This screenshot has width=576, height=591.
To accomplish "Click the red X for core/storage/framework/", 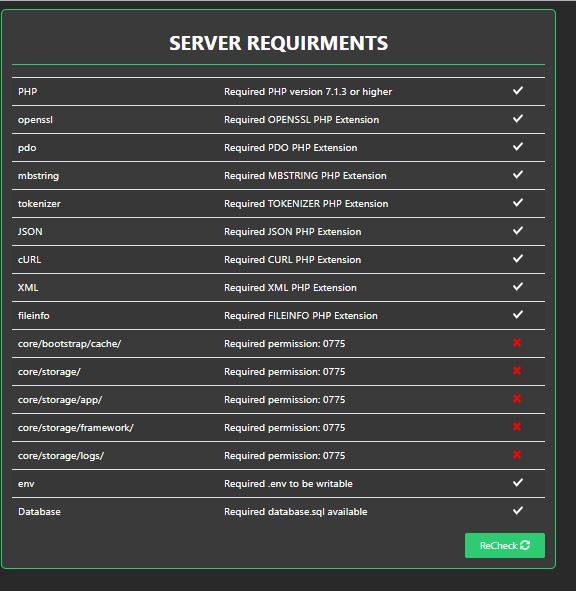I will pos(517,427).
